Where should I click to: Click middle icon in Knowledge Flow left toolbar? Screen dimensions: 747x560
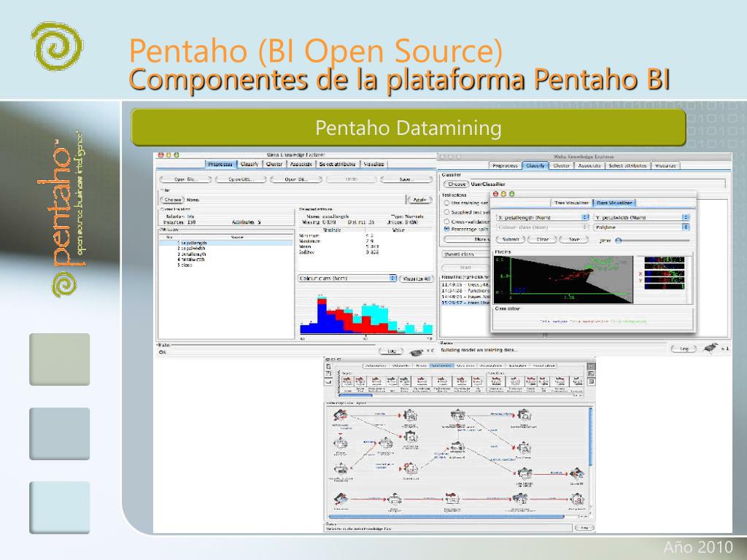(328, 374)
